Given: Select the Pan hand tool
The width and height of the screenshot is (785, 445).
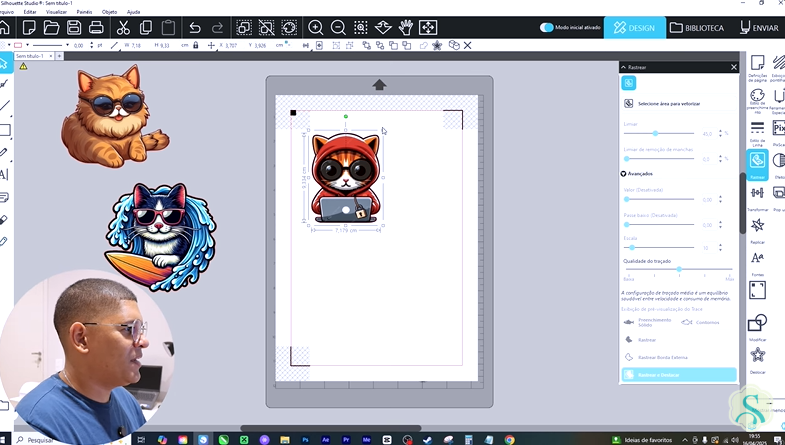Looking at the screenshot, I should (406, 28).
